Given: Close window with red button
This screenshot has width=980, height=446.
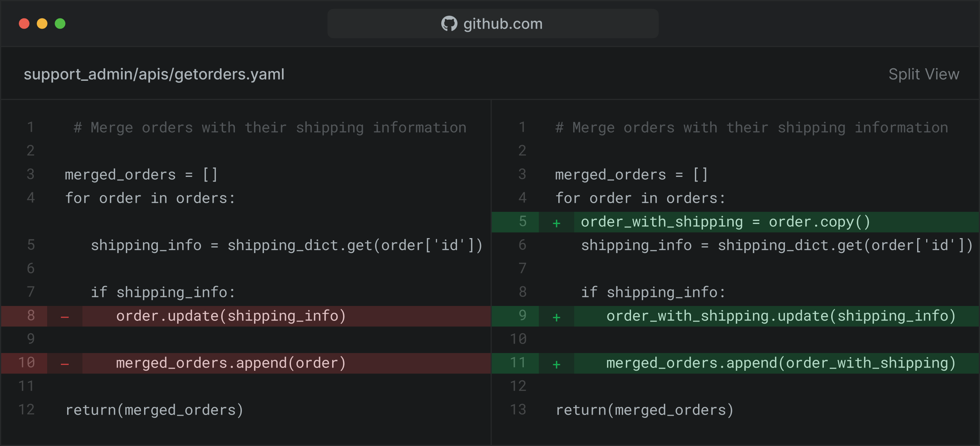Looking at the screenshot, I should 24,24.
